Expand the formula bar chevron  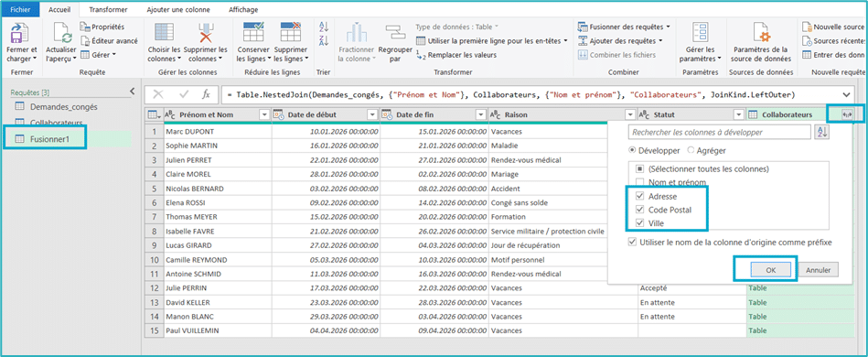846,95
